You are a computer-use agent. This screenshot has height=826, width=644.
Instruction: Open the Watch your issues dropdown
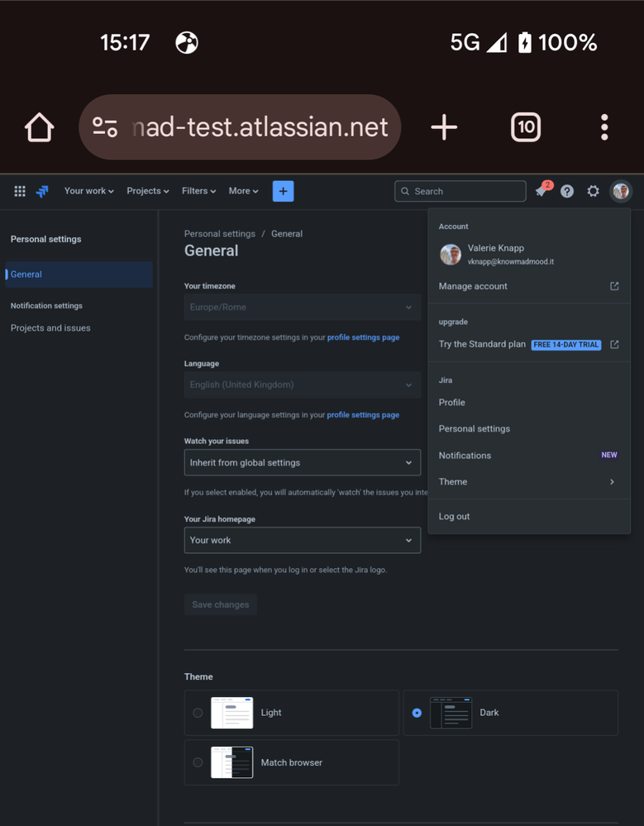(x=303, y=462)
